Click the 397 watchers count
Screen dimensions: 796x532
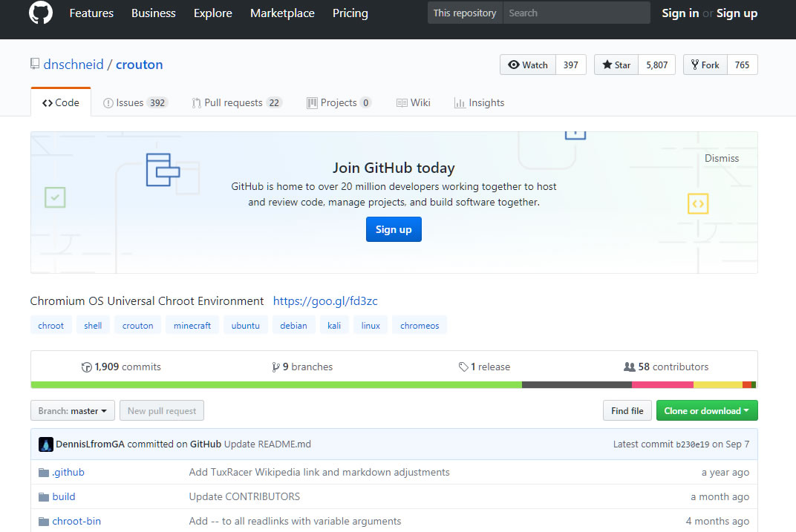[571, 65]
